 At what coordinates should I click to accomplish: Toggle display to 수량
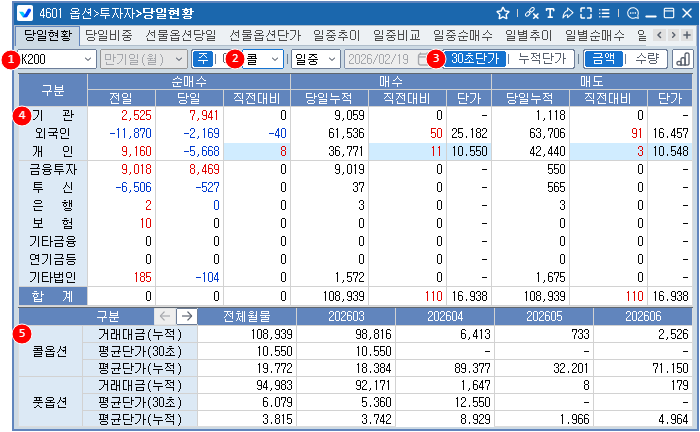[646, 59]
